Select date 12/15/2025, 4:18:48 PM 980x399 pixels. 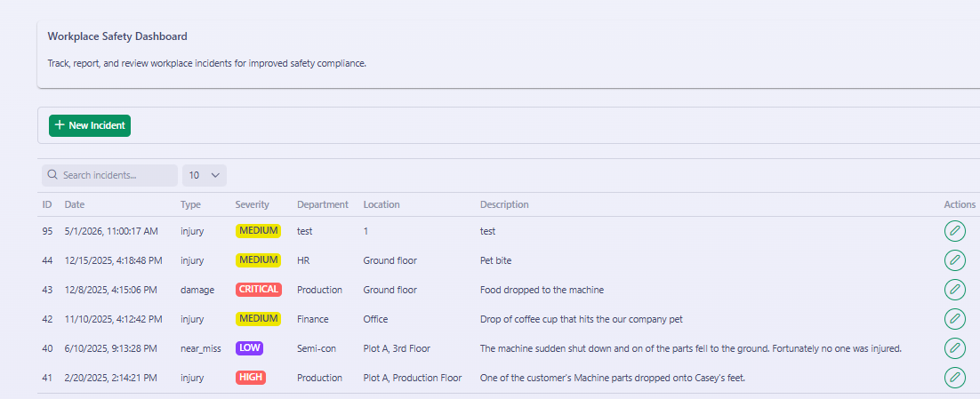(113, 260)
